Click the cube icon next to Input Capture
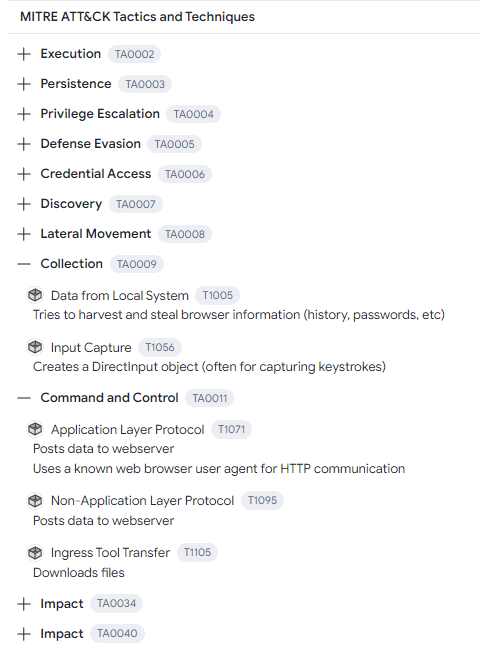Viewport: 481px width, 654px height. click(x=35, y=347)
